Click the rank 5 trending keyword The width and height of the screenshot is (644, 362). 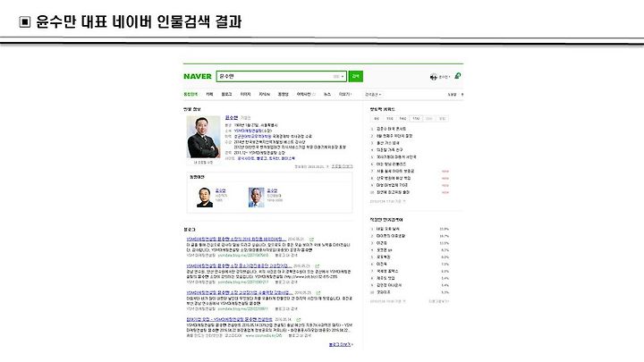tap(396, 156)
